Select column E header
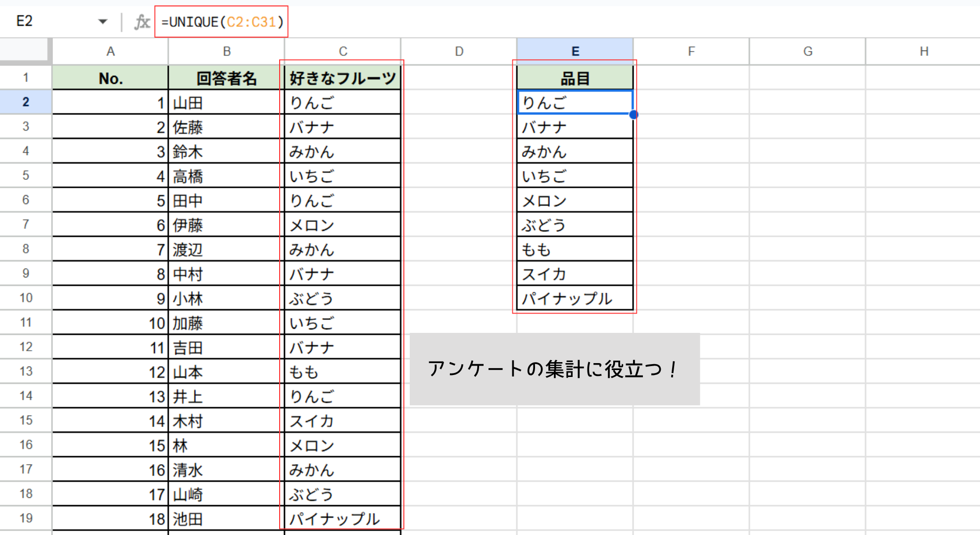 point(575,52)
